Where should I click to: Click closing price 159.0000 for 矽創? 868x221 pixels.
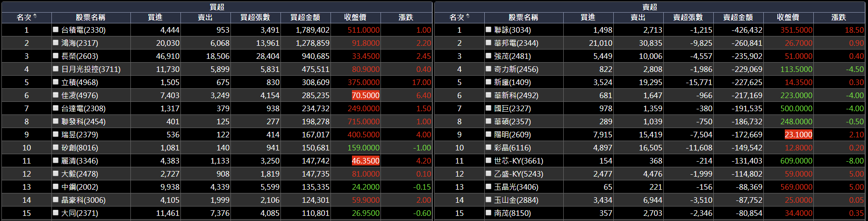[364, 148]
